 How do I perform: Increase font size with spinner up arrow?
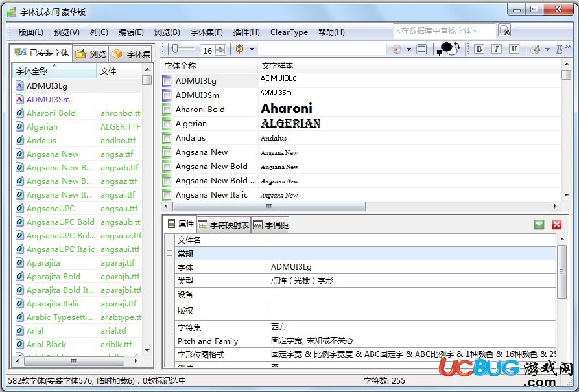[x=221, y=47]
